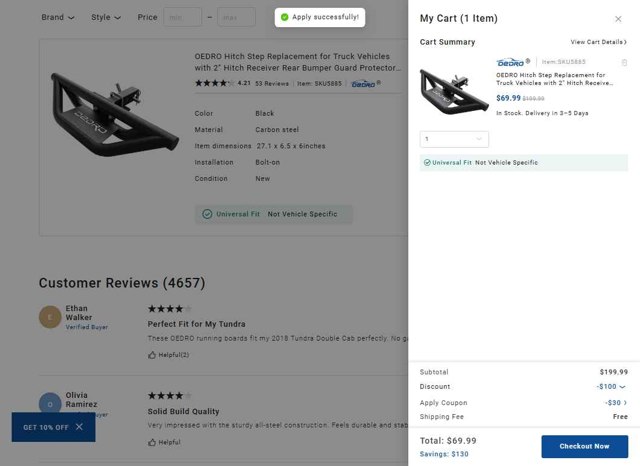Click Checkout Now

(x=584, y=446)
